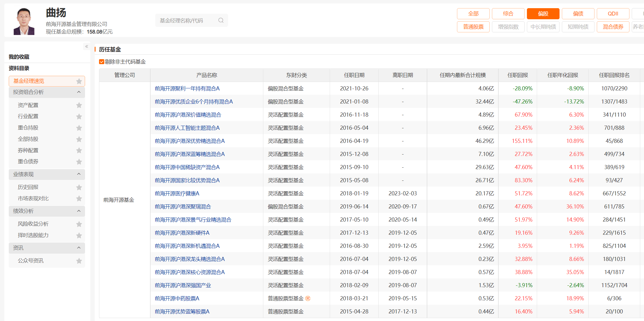Screen dimensions: 644x321
Task: Star the 券种配置 item
Action: [x=79, y=150]
